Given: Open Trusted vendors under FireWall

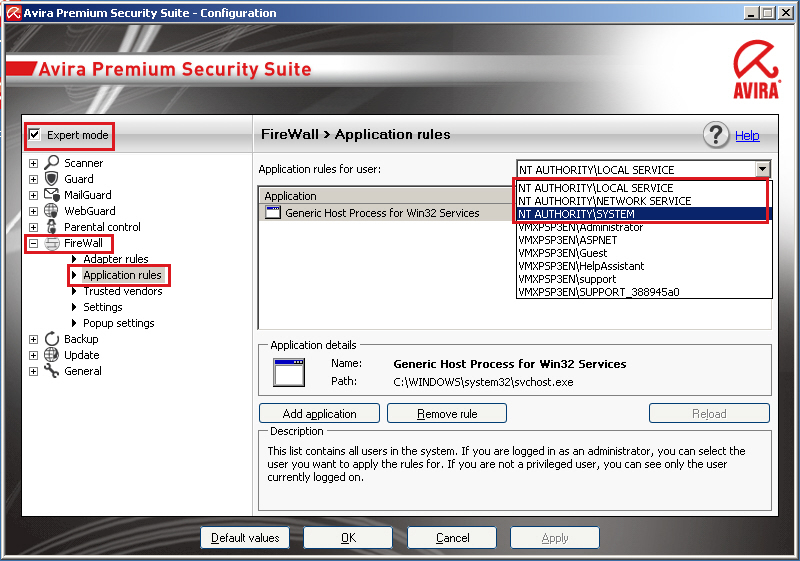Looking at the screenshot, I should click(123, 291).
